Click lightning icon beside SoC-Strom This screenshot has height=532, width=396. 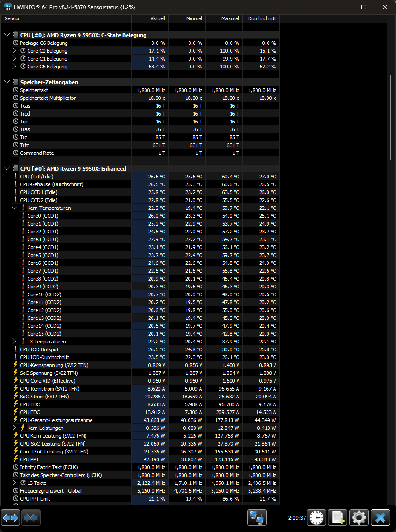[x=16, y=396]
